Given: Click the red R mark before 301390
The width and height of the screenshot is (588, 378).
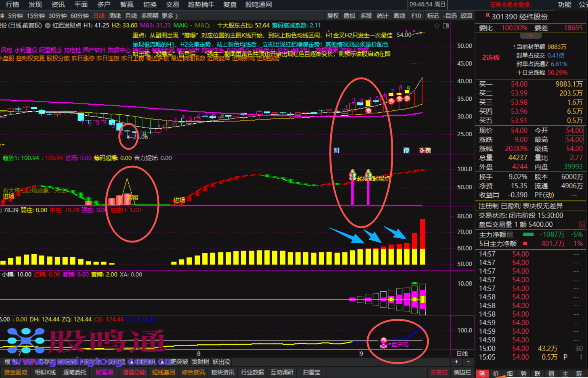Looking at the screenshot, I should coord(488,15).
